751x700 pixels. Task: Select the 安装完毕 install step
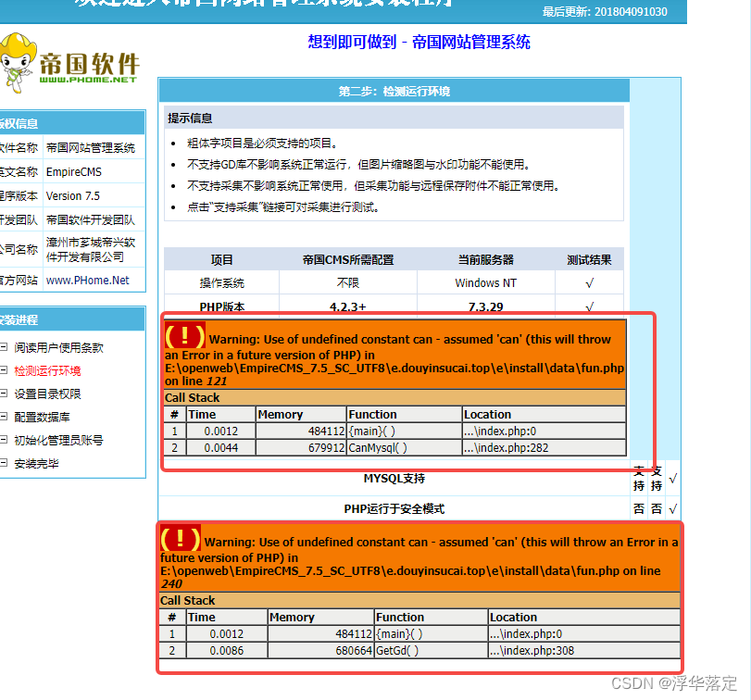pos(36,464)
